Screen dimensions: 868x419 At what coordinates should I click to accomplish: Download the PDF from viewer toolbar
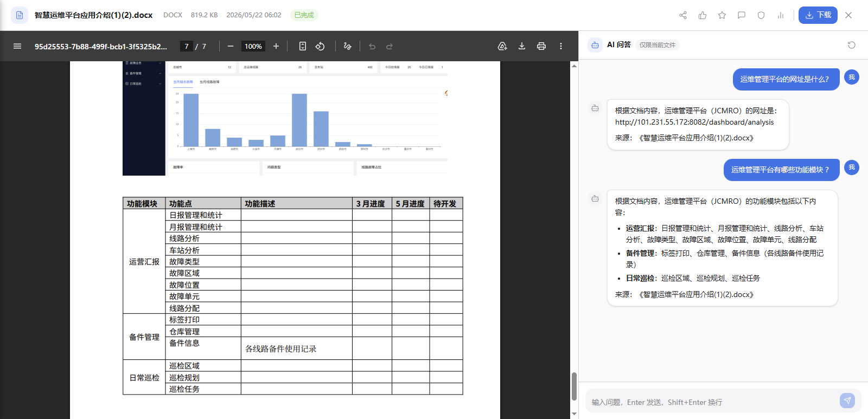pyautogui.click(x=522, y=46)
